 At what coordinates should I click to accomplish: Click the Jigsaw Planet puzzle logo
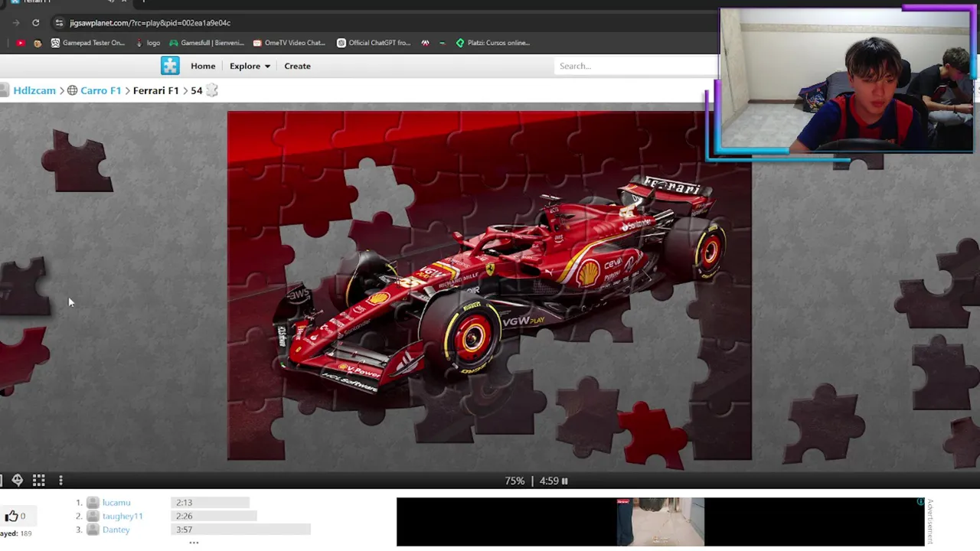click(170, 66)
